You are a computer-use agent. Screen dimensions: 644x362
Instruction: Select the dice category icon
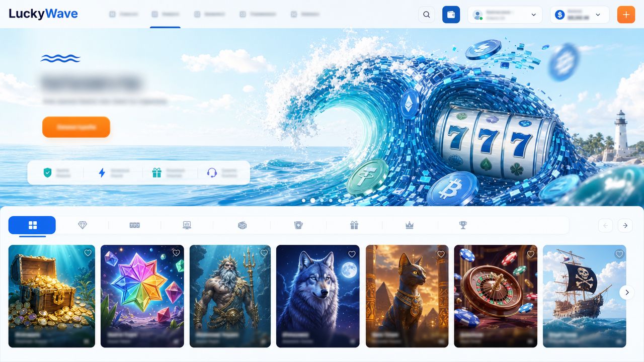click(243, 225)
